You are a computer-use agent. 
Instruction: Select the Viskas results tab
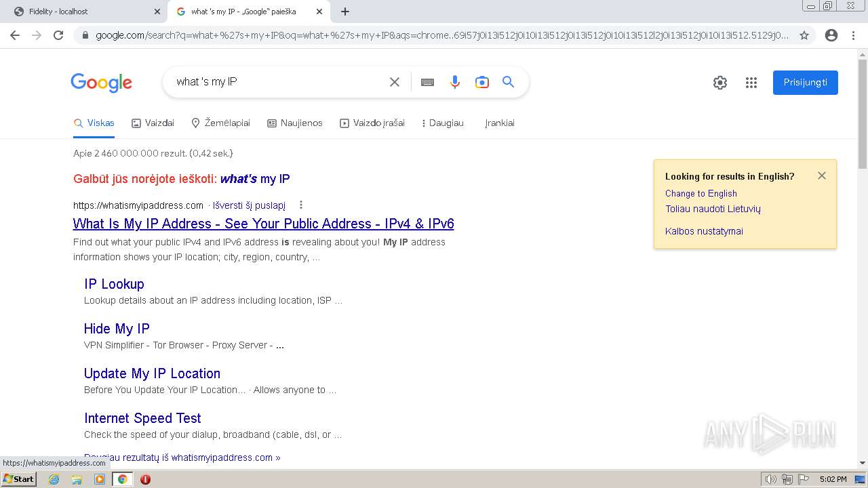94,123
